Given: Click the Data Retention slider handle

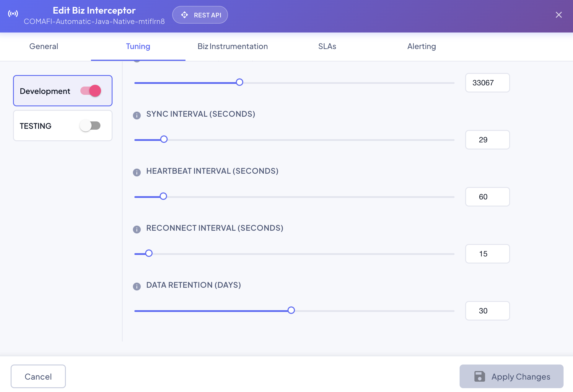Looking at the screenshot, I should (291, 310).
